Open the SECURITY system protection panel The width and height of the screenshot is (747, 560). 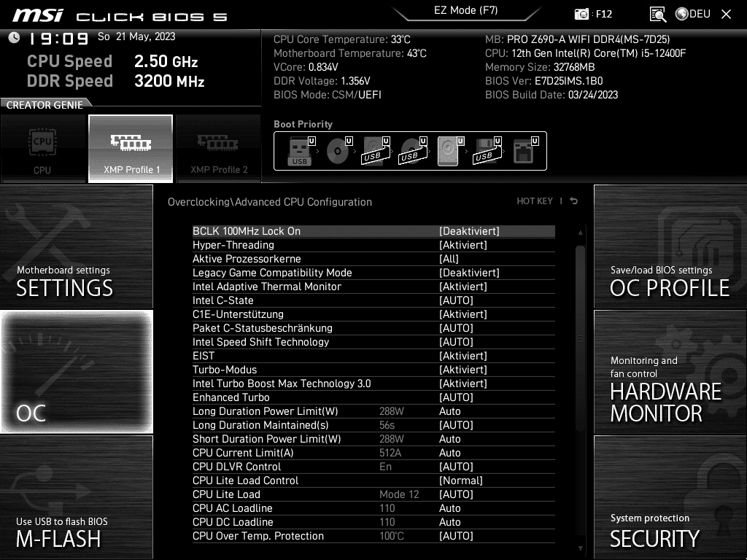click(x=670, y=497)
